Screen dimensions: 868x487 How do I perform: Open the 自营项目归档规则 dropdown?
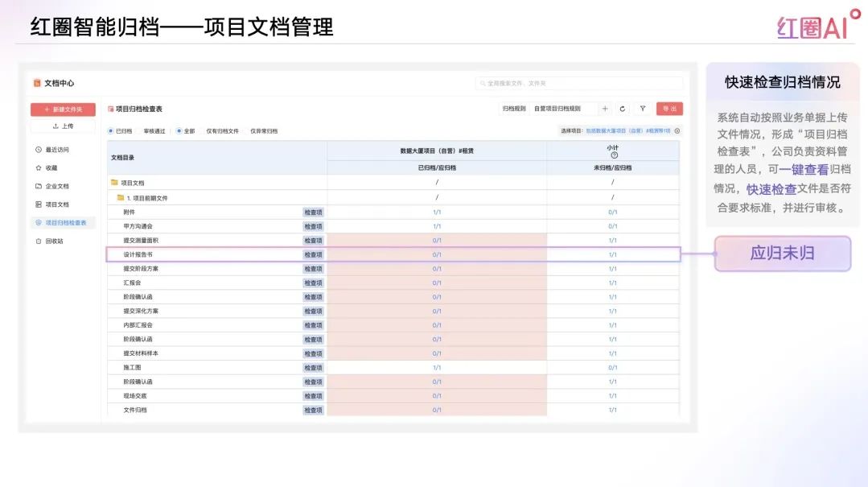pos(563,109)
